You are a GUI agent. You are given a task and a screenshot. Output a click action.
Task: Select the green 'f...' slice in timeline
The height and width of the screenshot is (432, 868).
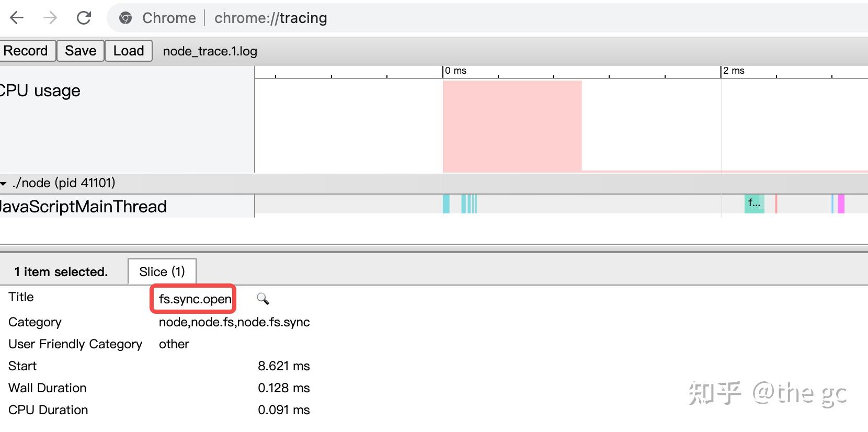(x=754, y=203)
